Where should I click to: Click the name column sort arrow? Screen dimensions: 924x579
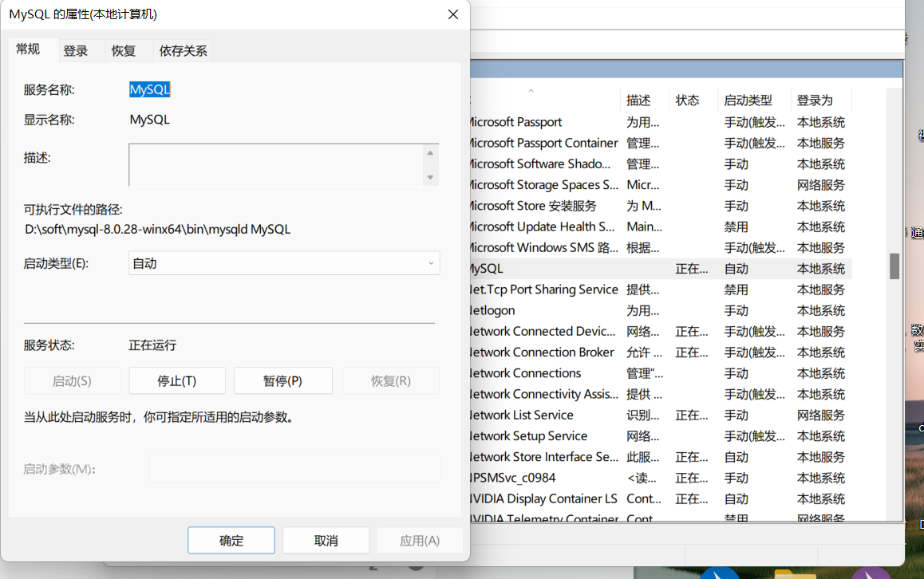(531, 91)
